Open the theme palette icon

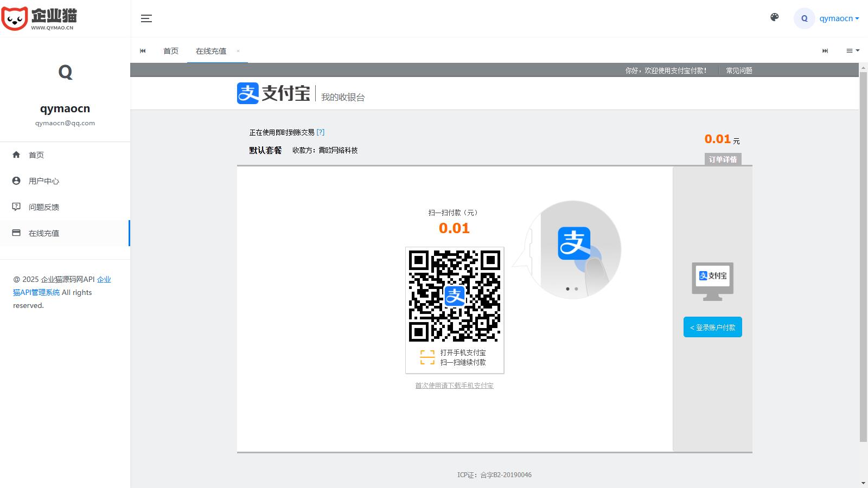pos(774,17)
